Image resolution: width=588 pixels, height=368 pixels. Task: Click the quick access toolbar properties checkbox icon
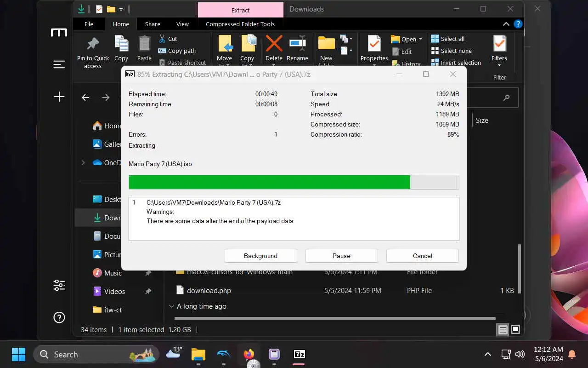click(x=99, y=9)
